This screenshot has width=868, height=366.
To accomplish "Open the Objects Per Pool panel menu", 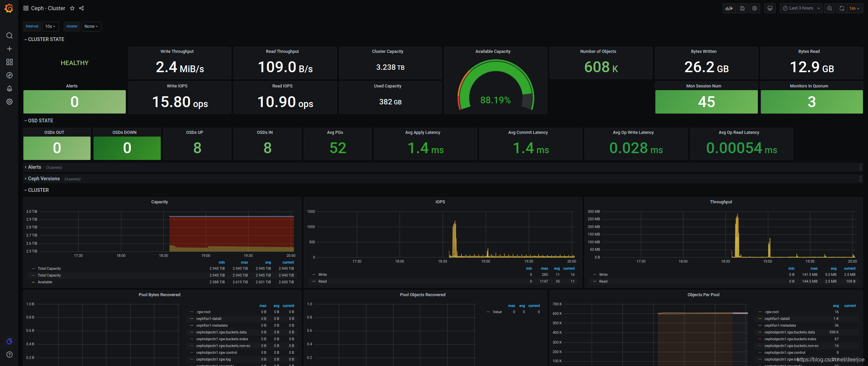I will (x=704, y=295).
